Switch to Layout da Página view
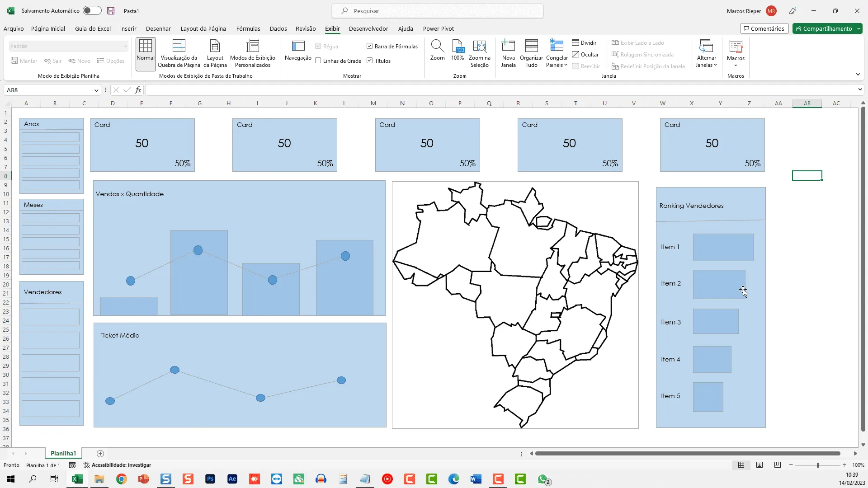Screen dimensions: 868x488 pyautogui.click(x=215, y=53)
